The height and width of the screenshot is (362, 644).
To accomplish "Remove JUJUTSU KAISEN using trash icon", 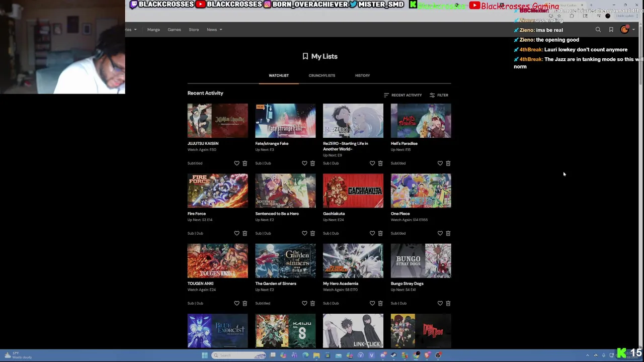I will tap(245, 163).
